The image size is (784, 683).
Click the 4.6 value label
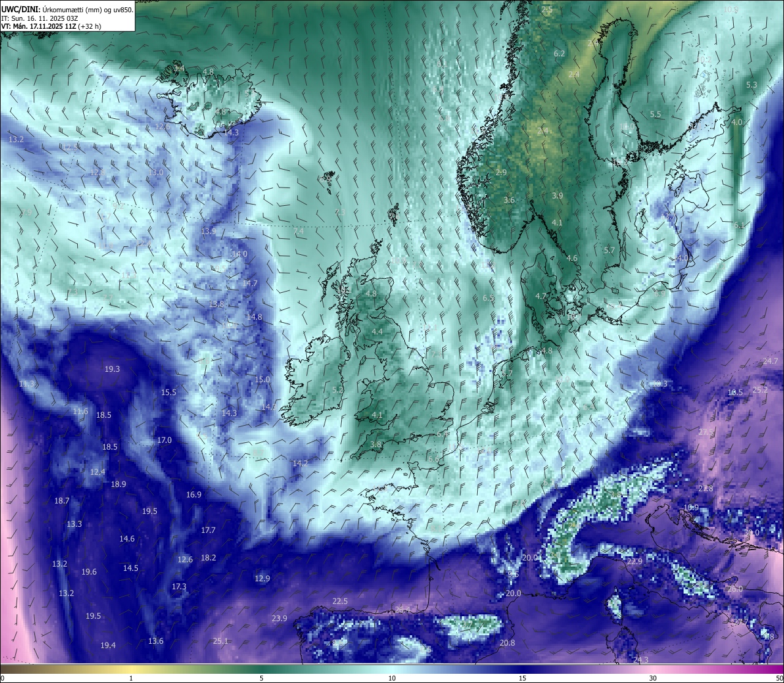pyautogui.click(x=571, y=258)
